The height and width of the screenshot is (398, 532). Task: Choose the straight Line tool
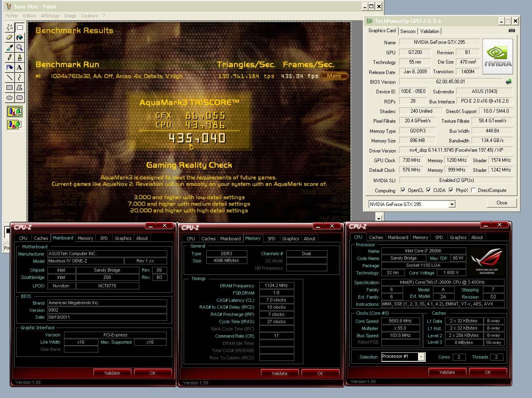tap(10, 78)
